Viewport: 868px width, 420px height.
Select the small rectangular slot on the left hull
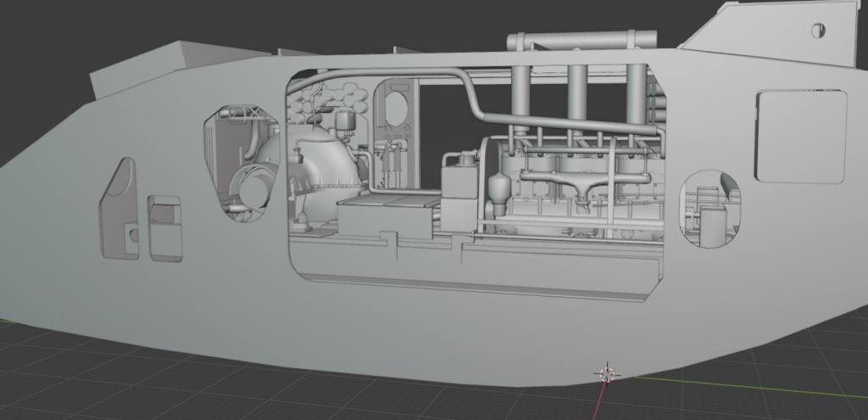pyautogui.click(x=164, y=227)
